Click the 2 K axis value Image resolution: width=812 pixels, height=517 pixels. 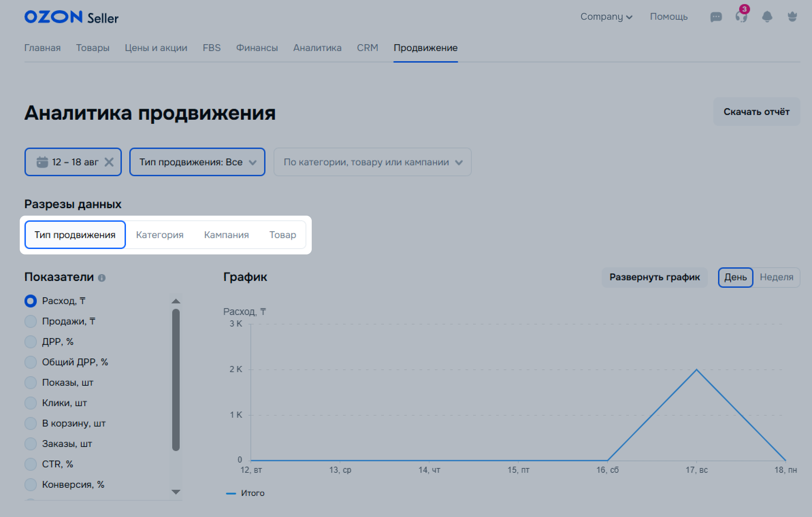tap(236, 369)
